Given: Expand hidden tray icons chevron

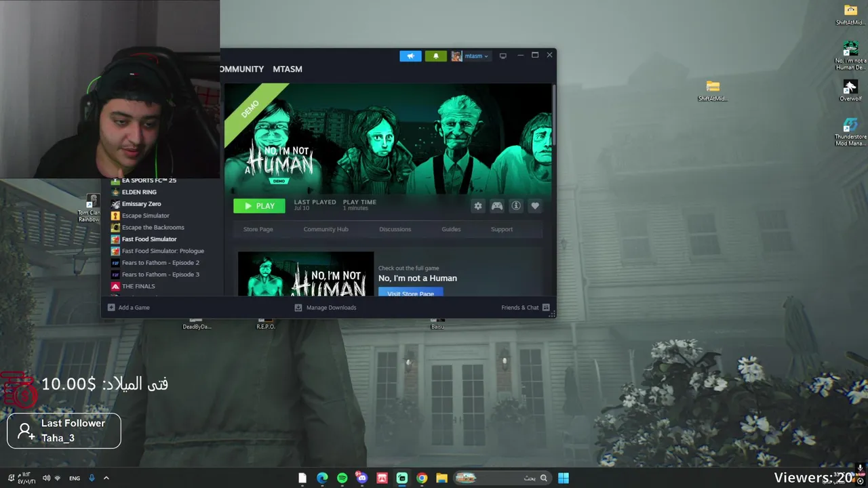Looking at the screenshot, I should point(106,478).
